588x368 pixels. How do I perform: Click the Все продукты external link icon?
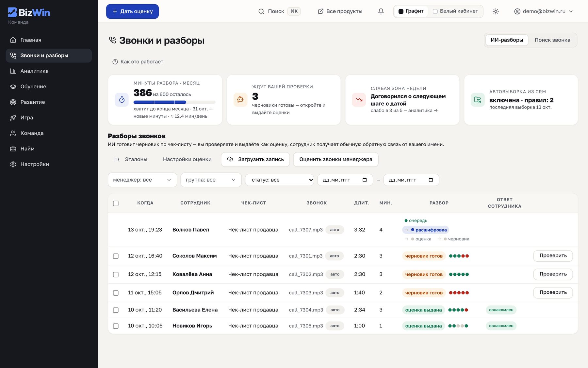(x=321, y=11)
